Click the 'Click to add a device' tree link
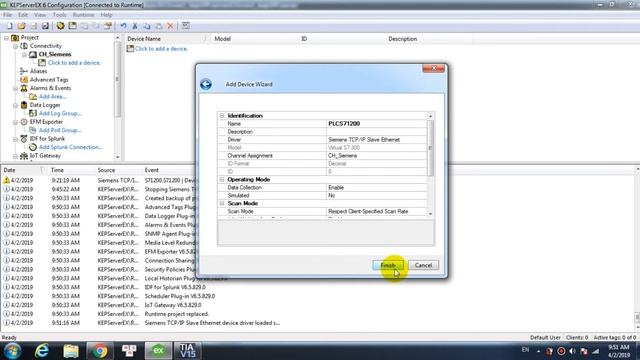The width and height of the screenshot is (640, 360). 74,63
